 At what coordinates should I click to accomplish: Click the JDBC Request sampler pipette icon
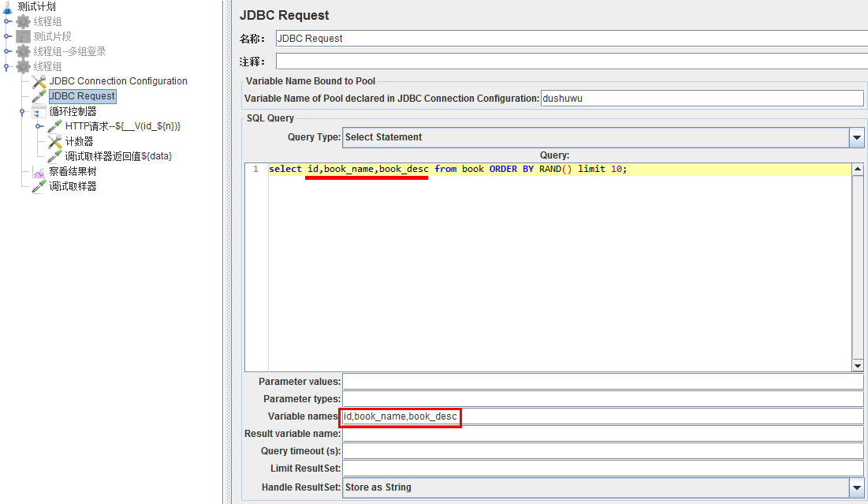coord(39,96)
